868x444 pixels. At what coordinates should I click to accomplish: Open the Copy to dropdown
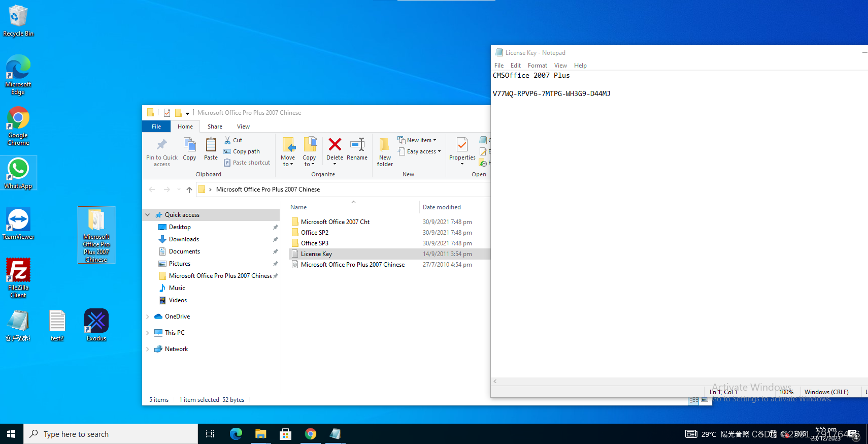tap(309, 151)
